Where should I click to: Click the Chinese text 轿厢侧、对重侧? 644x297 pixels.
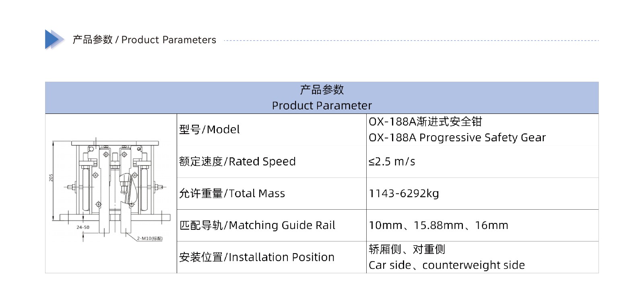pyautogui.click(x=407, y=250)
